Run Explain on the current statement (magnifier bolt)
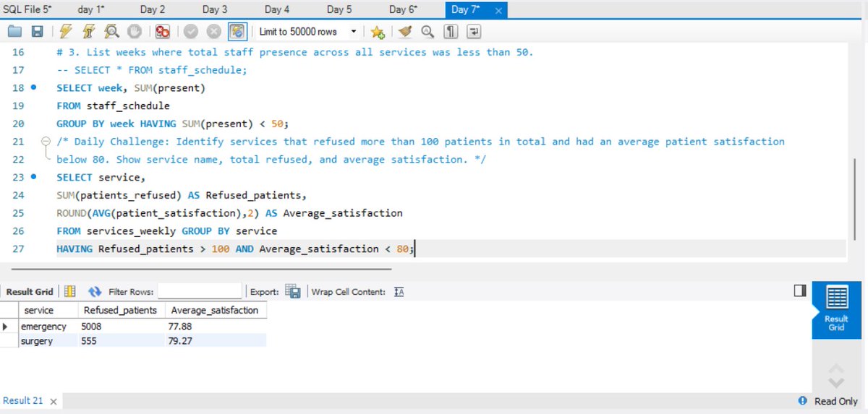This screenshot has width=868, height=414. 111,32
